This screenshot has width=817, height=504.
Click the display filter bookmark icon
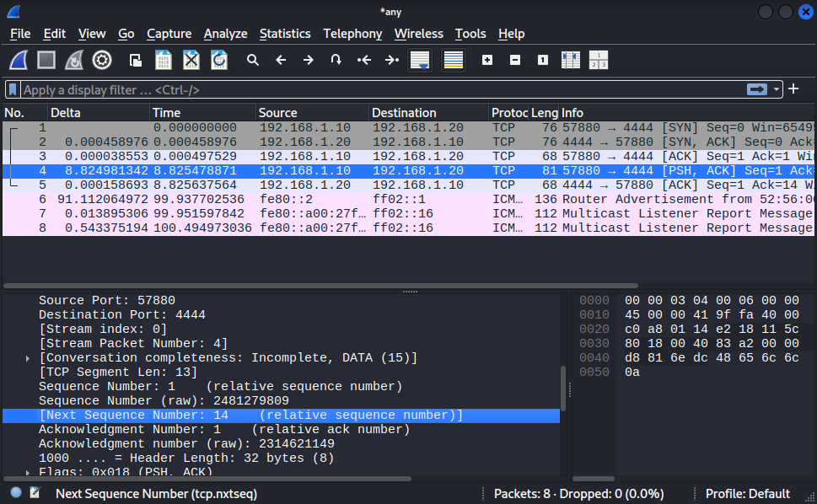[x=13, y=89]
